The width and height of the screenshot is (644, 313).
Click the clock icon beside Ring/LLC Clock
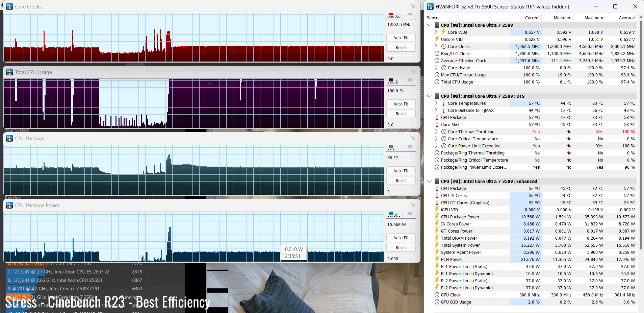coord(437,53)
